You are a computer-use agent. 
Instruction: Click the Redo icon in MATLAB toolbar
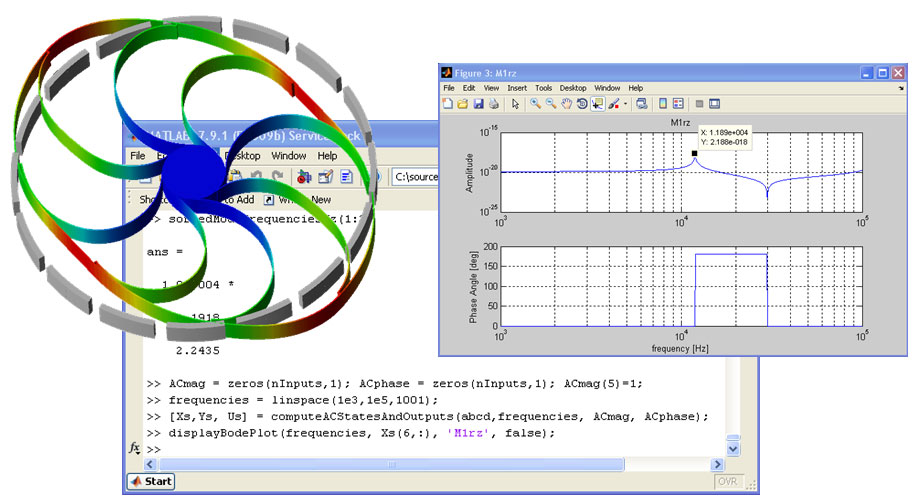(x=277, y=176)
